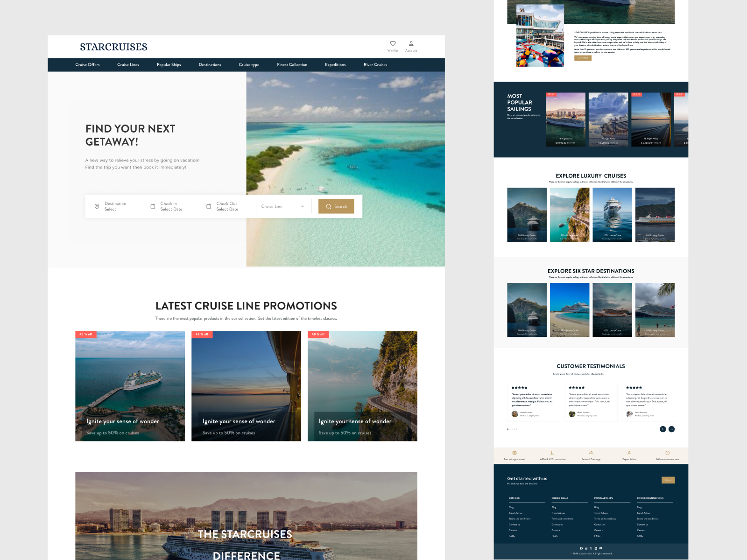Select Finest Collection in the navigation bar

pos(292,65)
